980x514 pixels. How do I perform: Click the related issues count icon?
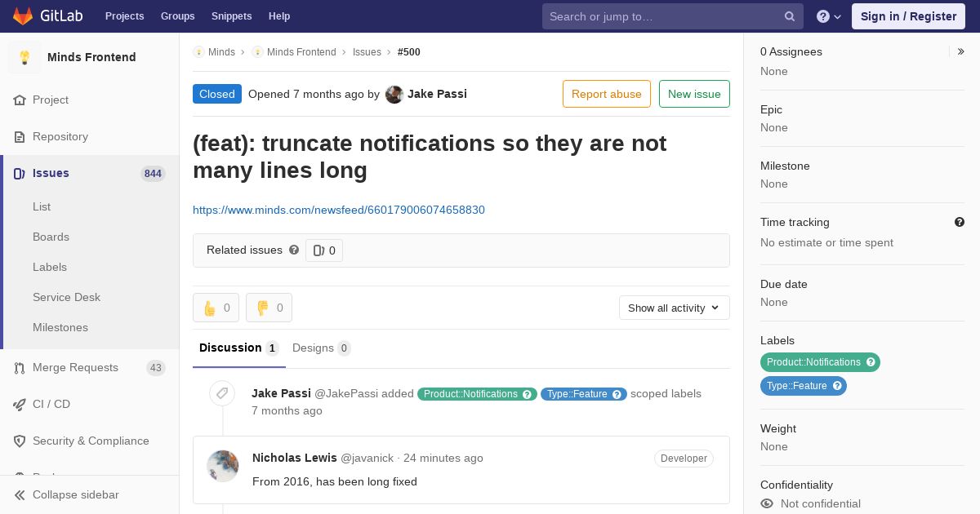click(318, 250)
